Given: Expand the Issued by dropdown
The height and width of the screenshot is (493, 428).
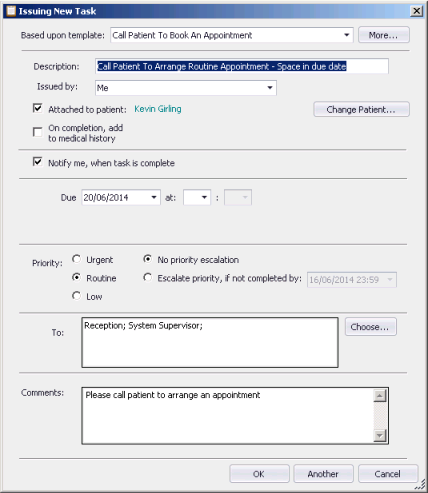Looking at the screenshot, I should [270, 88].
